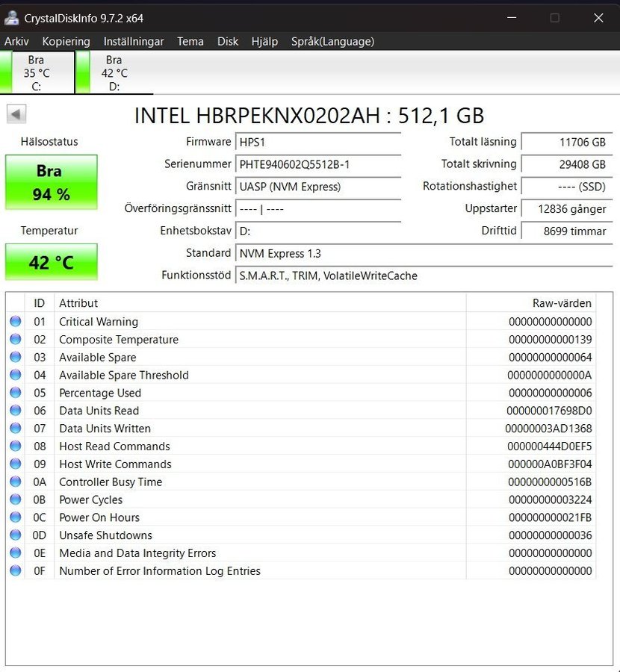Click the status icon for Critical Warning

16,322
